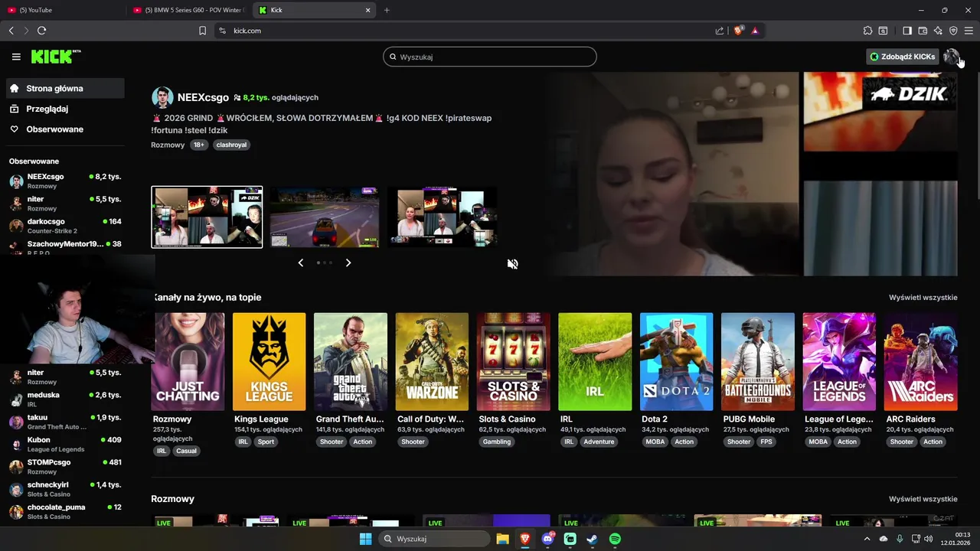Click the share icon in the address bar
The width and height of the screenshot is (980, 551).
click(720, 31)
